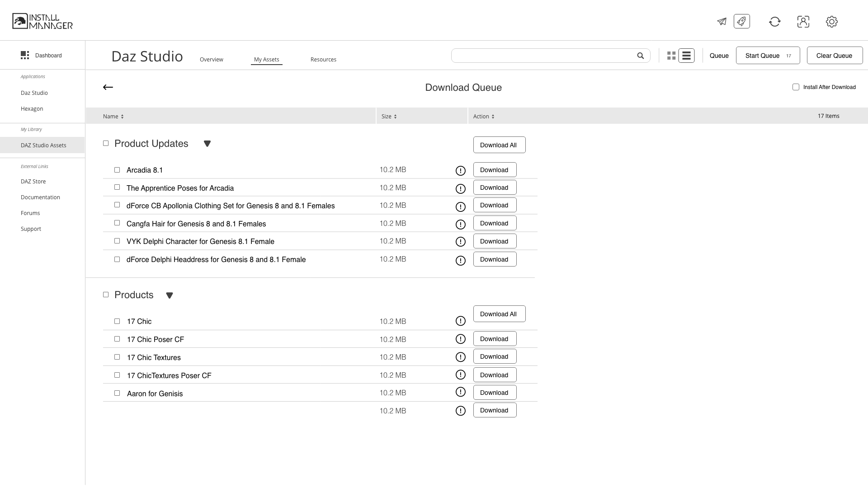Go back with the left arrow
868x487 pixels.
pyautogui.click(x=108, y=87)
